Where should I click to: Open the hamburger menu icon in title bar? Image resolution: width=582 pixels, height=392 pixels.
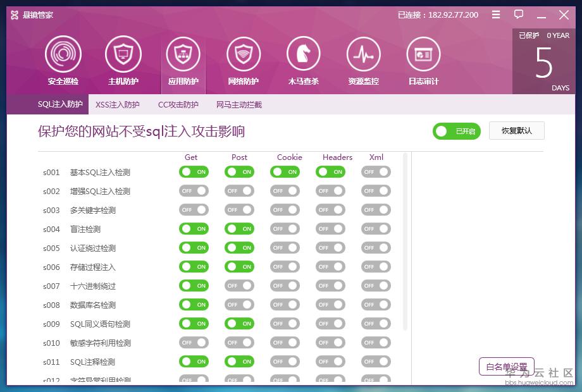496,15
